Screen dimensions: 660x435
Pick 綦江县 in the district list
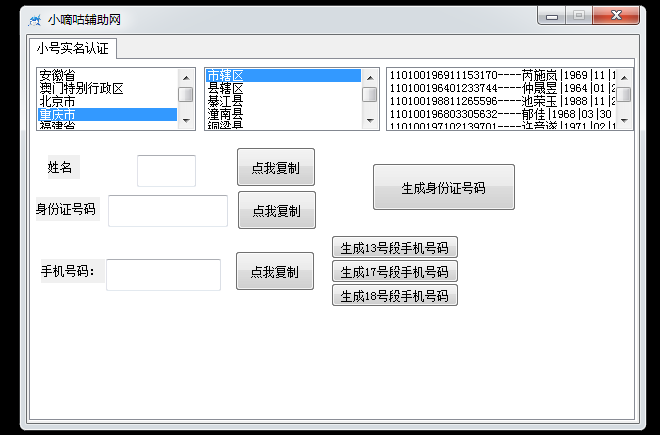pos(225,101)
